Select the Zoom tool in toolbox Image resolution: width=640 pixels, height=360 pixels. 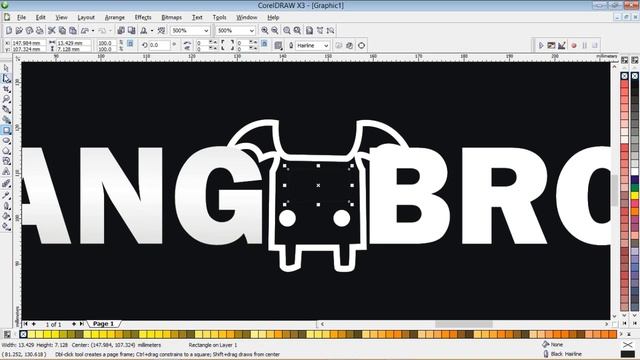coord(6,99)
